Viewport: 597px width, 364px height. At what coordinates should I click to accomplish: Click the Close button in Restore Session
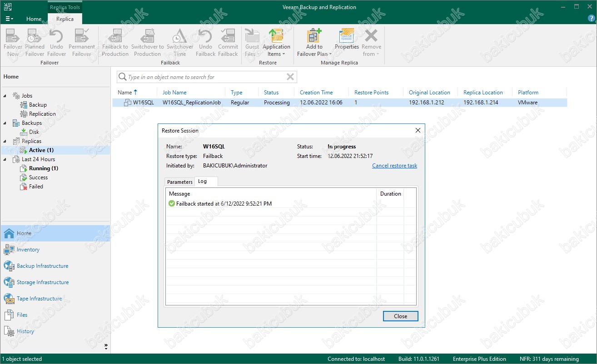point(400,316)
